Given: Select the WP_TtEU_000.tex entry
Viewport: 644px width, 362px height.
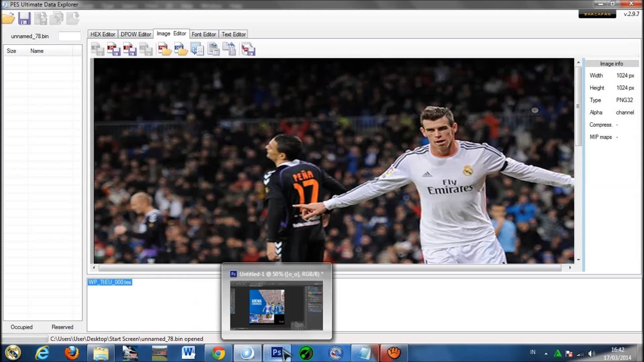Looking at the screenshot, I should (110, 282).
